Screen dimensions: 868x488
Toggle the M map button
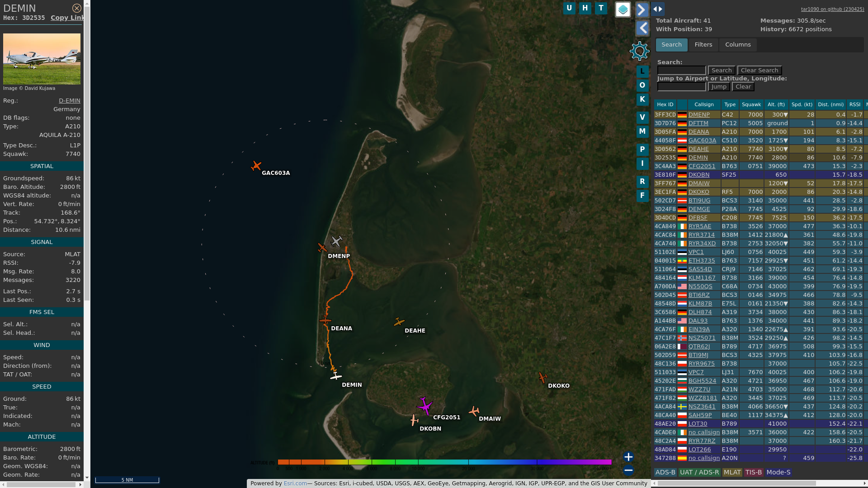pos(642,131)
